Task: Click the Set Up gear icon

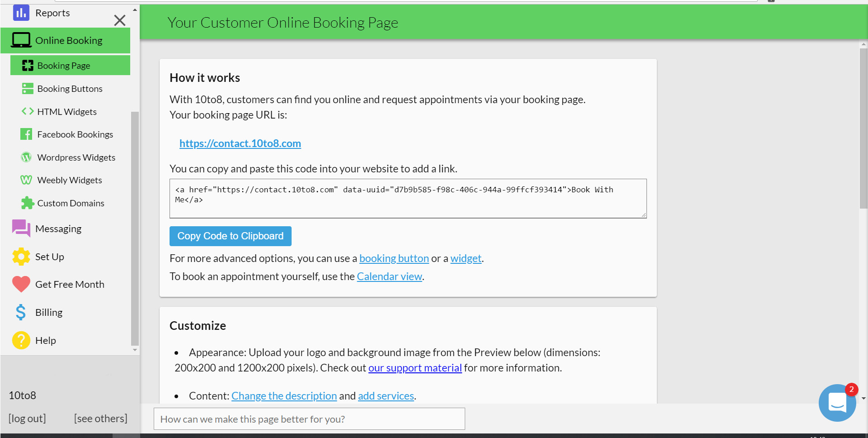Action: pyautogui.click(x=21, y=257)
